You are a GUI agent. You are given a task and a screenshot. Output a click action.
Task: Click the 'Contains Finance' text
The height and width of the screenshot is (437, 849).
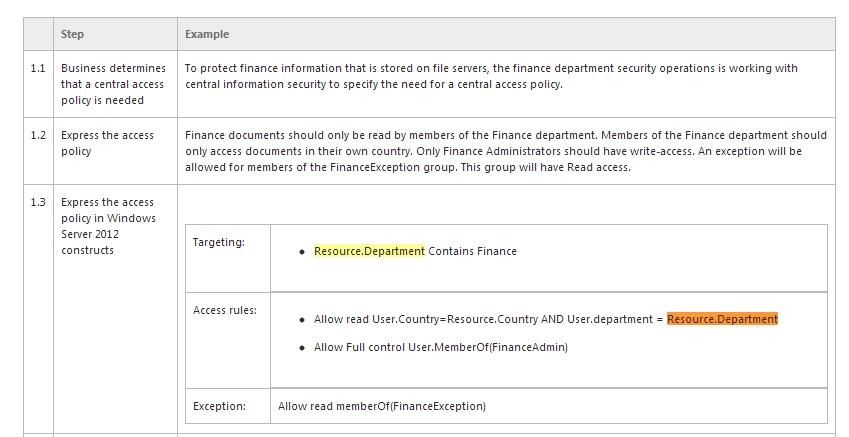(473, 251)
